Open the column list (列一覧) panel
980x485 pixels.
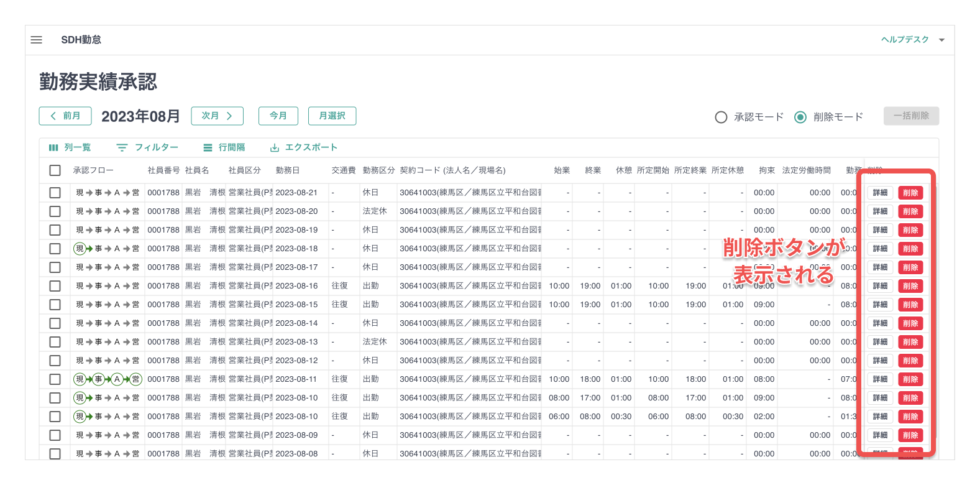pyautogui.click(x=70, y=147)
